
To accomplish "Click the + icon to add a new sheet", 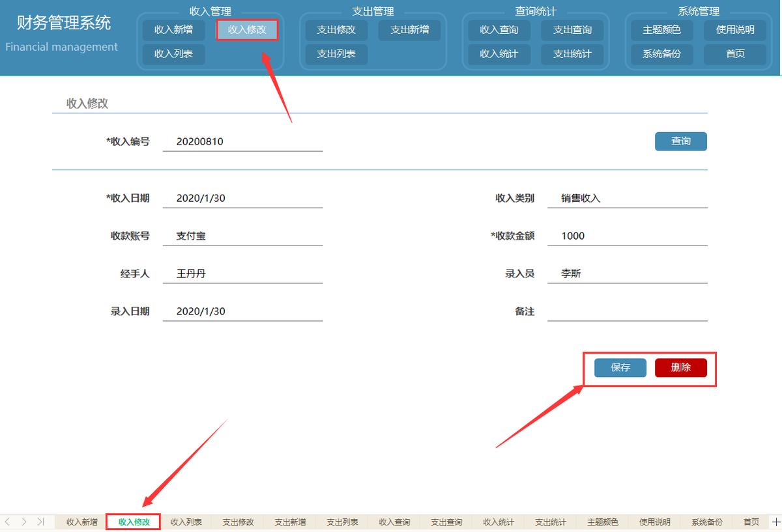I will 775,522.
